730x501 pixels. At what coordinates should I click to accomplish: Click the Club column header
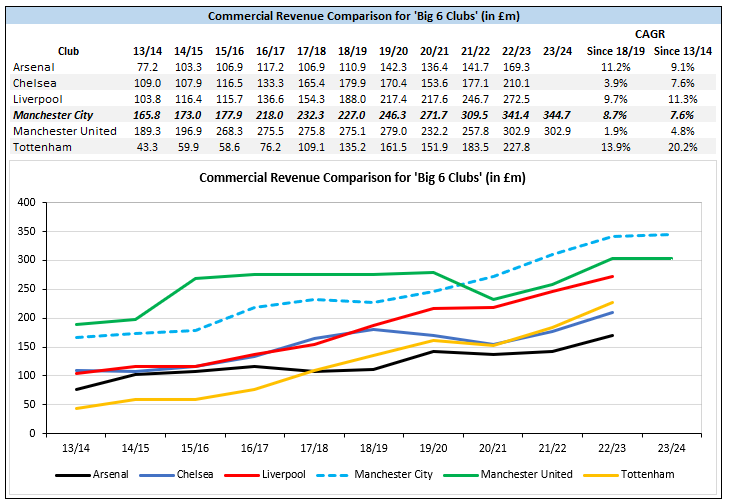(x=68, y=51)
